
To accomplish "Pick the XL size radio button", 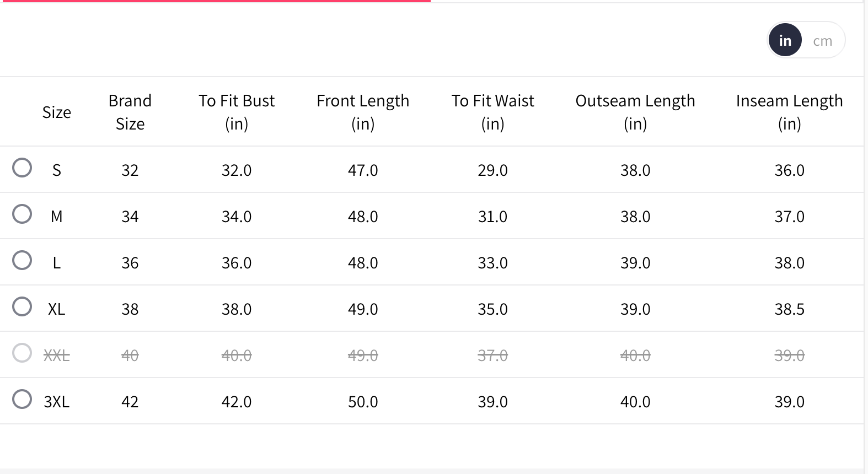I will 22,306.
